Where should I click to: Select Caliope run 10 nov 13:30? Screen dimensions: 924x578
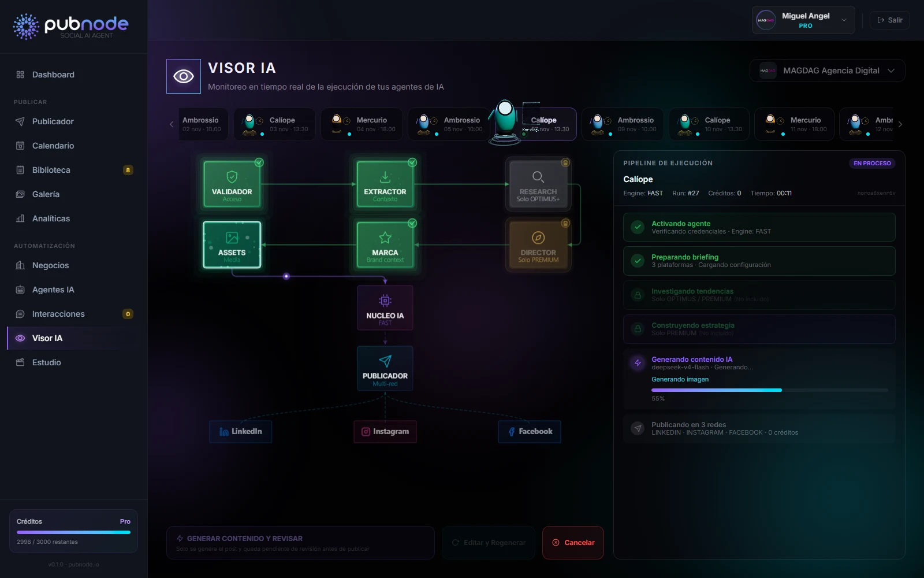coord(710,124)
